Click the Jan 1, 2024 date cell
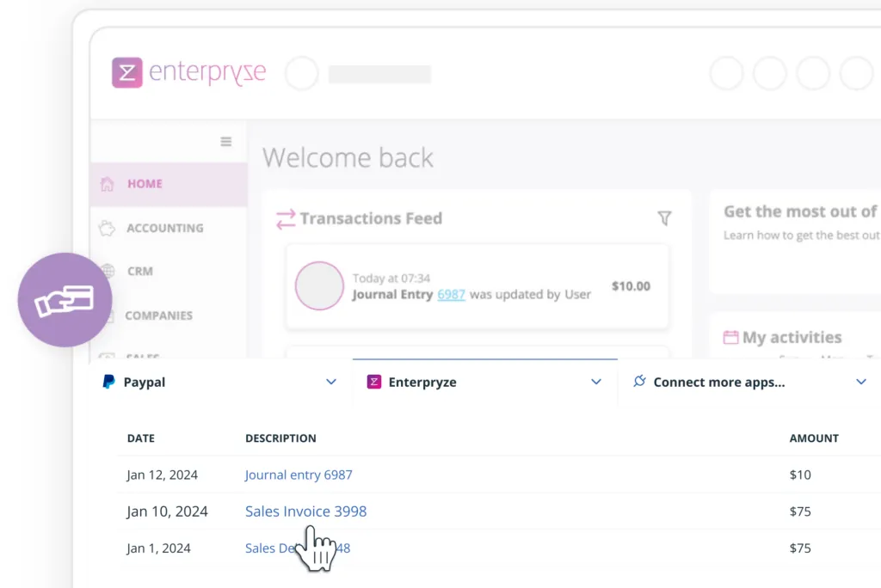This screenshot has width=881, height=588. 158,548
